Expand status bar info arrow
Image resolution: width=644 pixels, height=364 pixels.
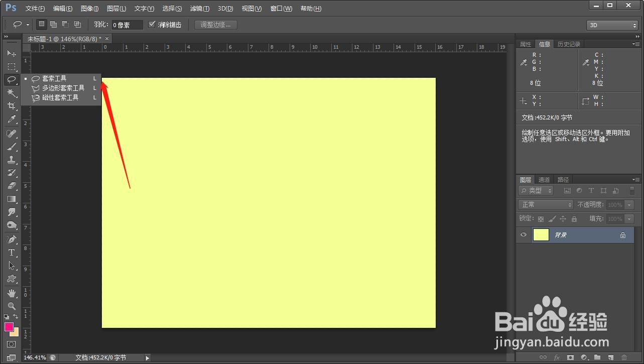[x=147, y=358]
